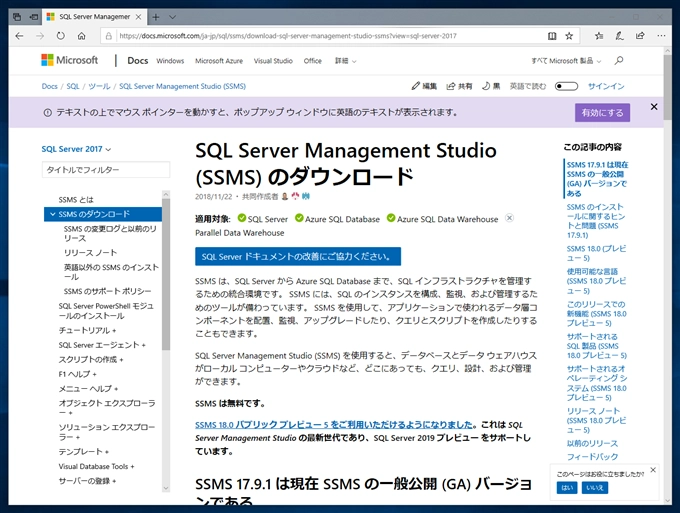Open the すべて Microsoft 製品 menu

568,60
